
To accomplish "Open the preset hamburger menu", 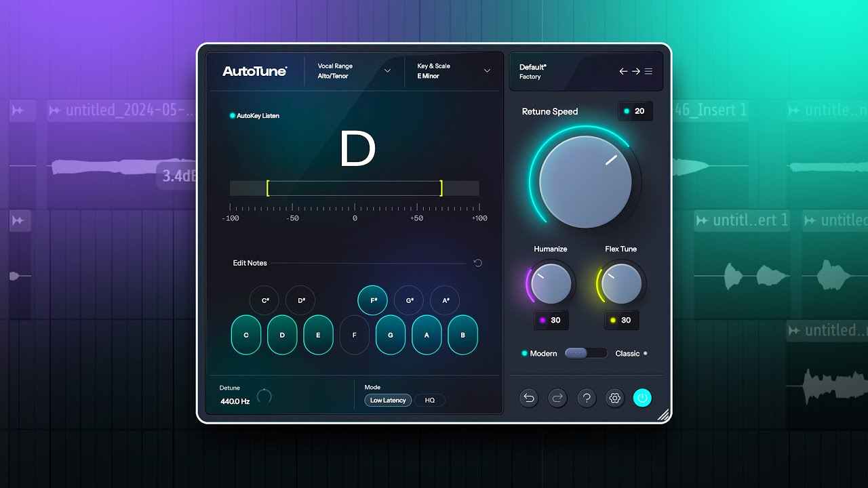I will coord(648,71).
